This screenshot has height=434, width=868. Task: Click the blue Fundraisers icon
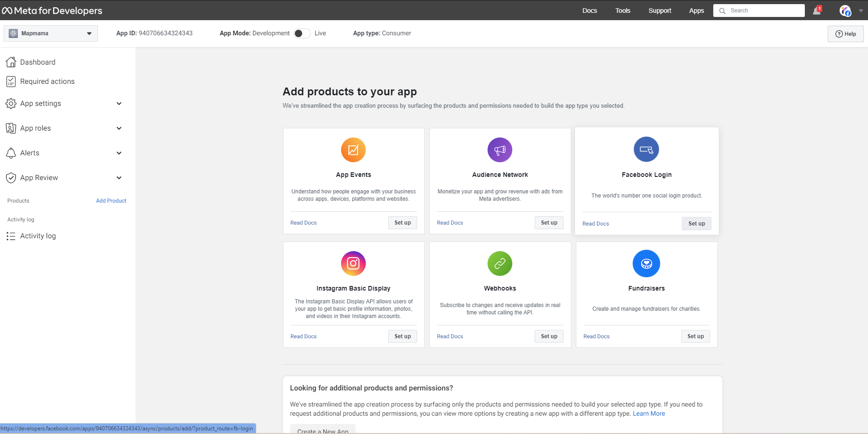[646, 264]
